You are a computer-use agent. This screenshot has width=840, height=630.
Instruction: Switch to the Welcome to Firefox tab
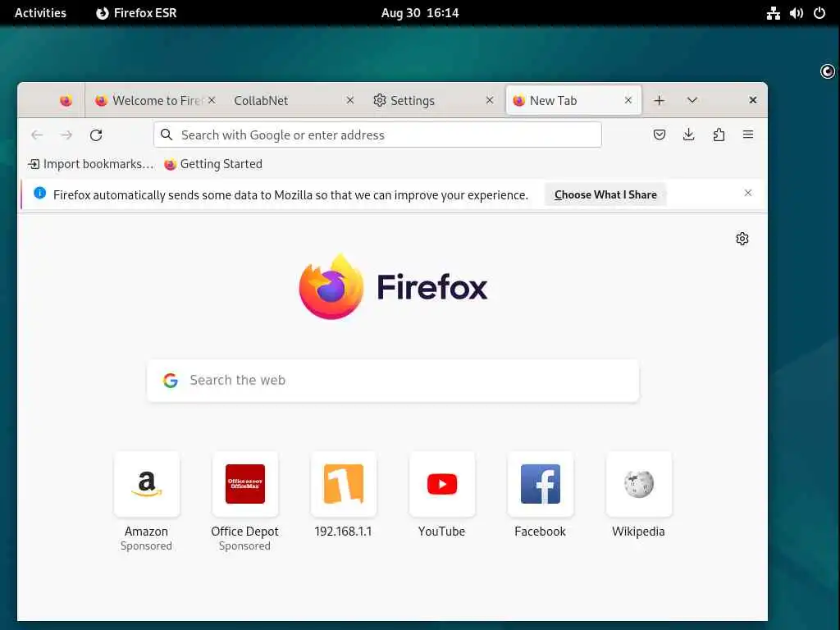155,100
